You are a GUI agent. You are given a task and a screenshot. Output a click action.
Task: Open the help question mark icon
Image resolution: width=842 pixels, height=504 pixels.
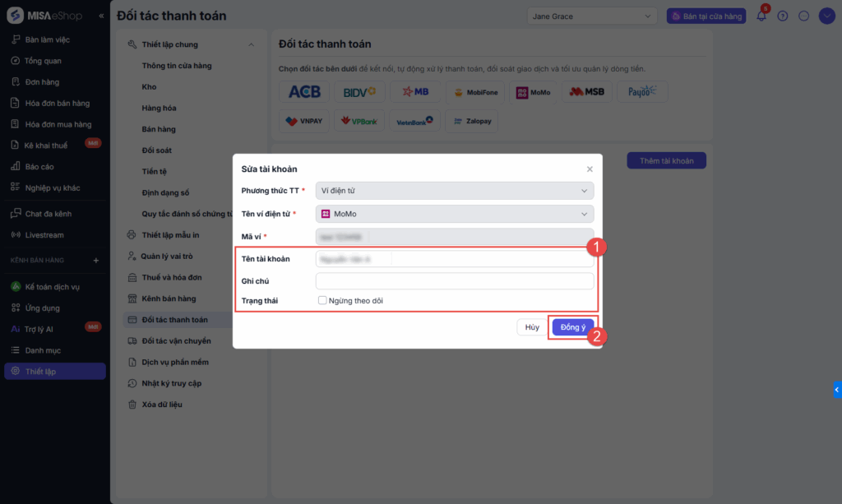(x=783, y=16)
